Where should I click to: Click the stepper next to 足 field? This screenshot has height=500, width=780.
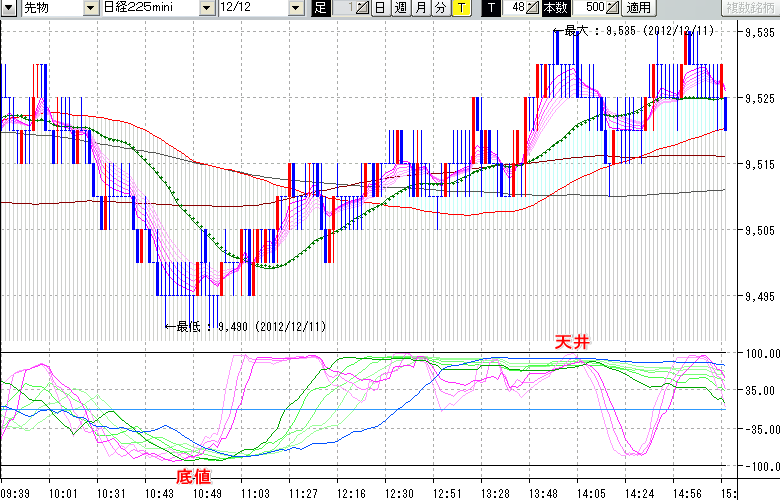click(363, 8)
